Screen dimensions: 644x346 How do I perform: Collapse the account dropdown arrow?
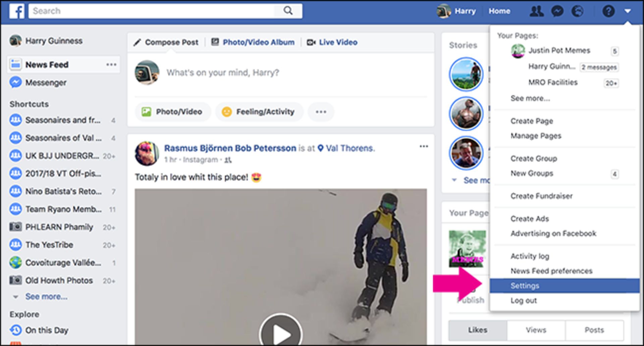tap(628, 11)
